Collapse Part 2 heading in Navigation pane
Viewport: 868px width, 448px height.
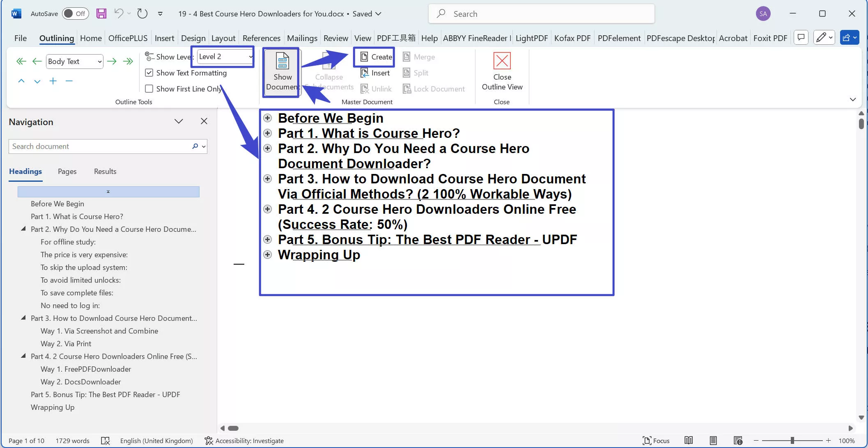[23, 229]
